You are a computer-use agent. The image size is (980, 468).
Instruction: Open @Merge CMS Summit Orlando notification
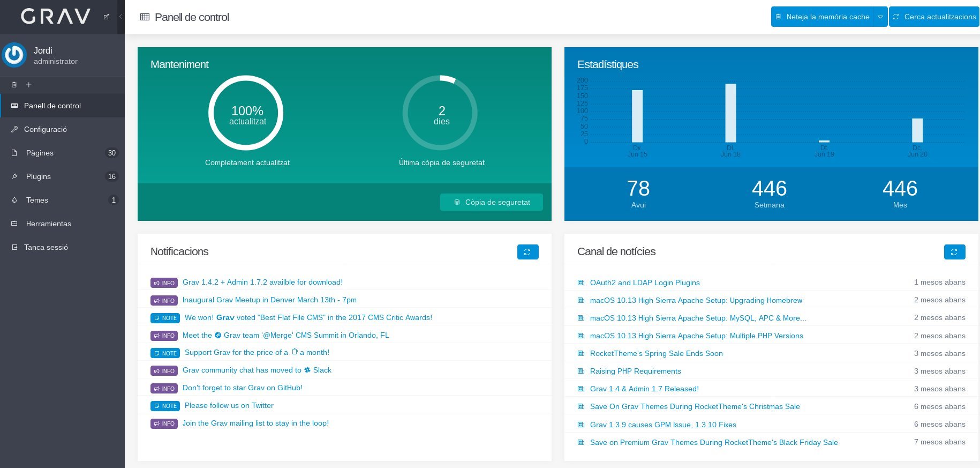pyautogui.click(x=285, y=335)
